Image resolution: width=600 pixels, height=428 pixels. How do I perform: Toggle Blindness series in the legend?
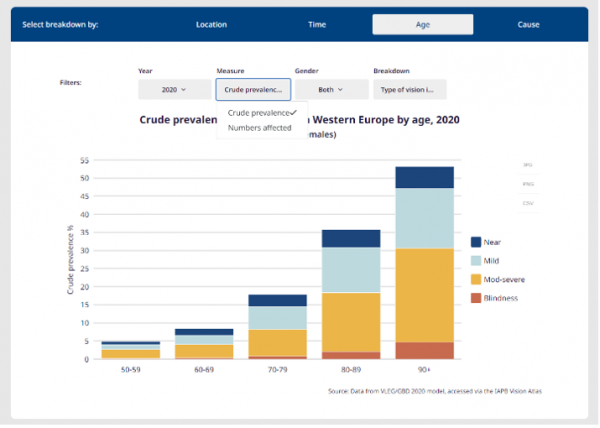point(494,298)
